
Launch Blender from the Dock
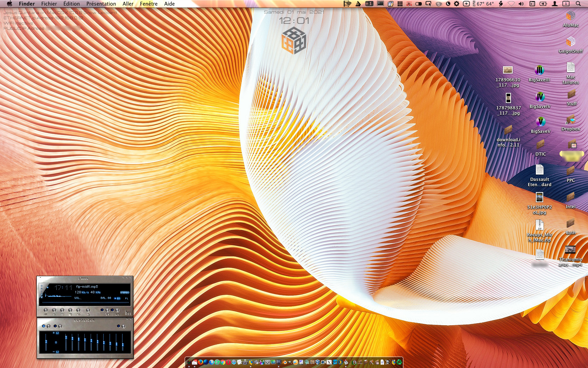[284, 362]
